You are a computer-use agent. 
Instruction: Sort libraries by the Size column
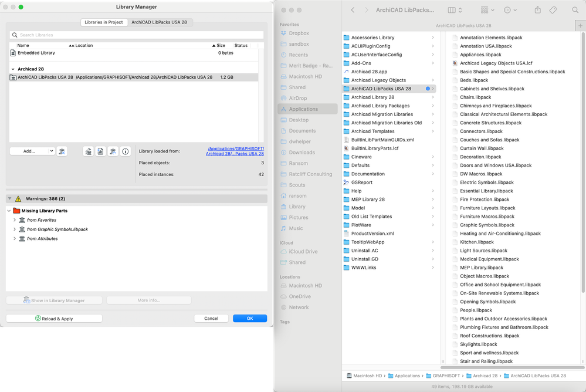(221, 45)
